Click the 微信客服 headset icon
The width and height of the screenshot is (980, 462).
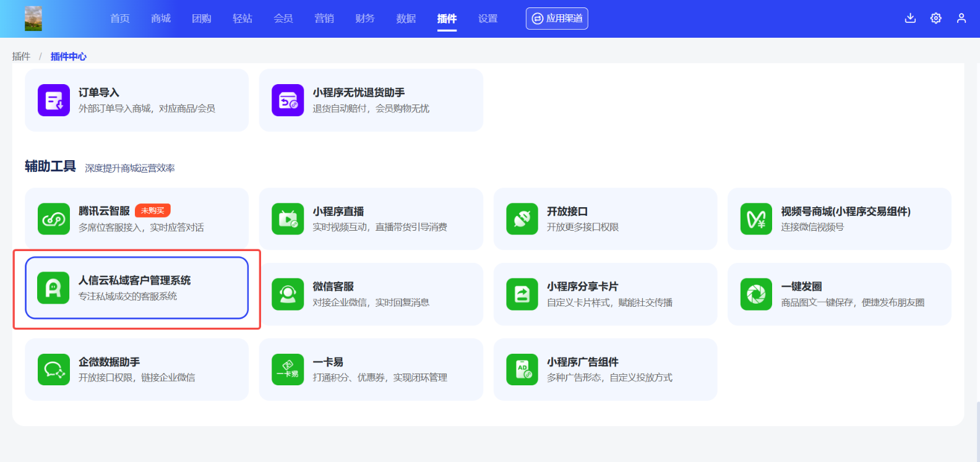[x=288, y=294]
